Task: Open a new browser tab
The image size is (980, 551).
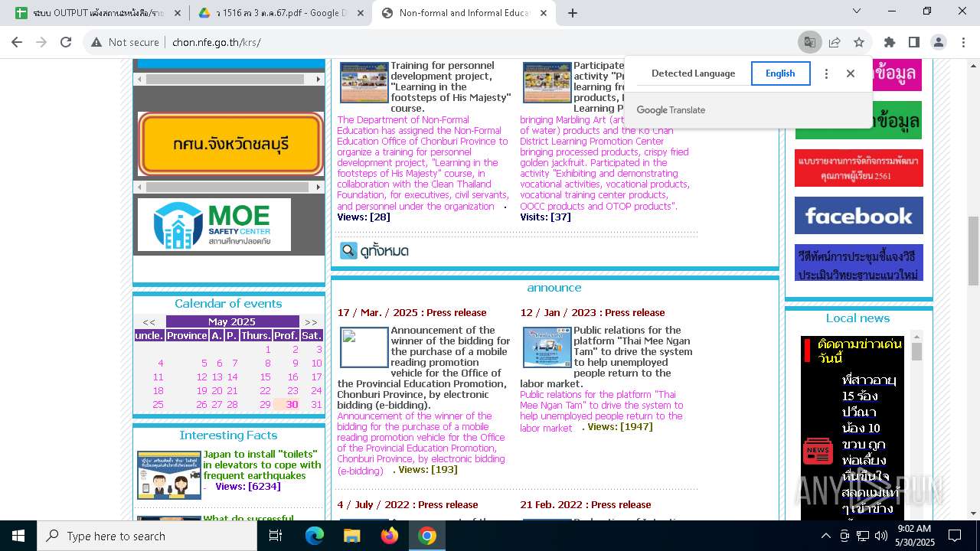Action: (572, 13)
